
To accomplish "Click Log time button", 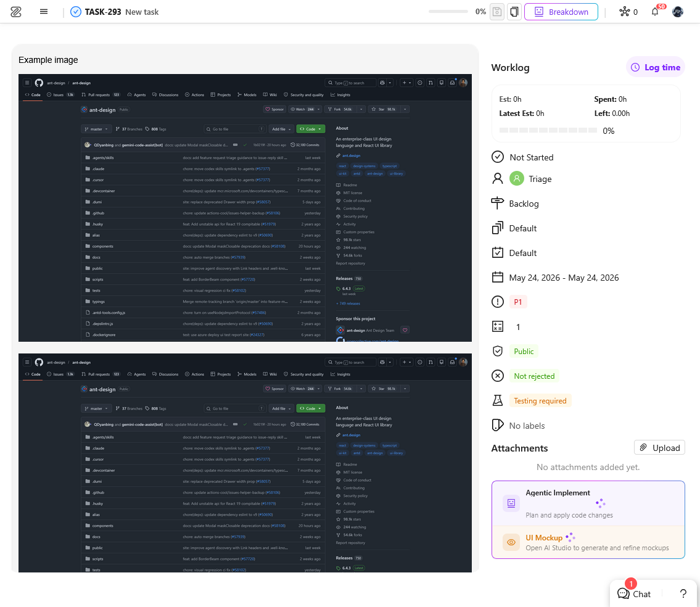I will (656, 67).
